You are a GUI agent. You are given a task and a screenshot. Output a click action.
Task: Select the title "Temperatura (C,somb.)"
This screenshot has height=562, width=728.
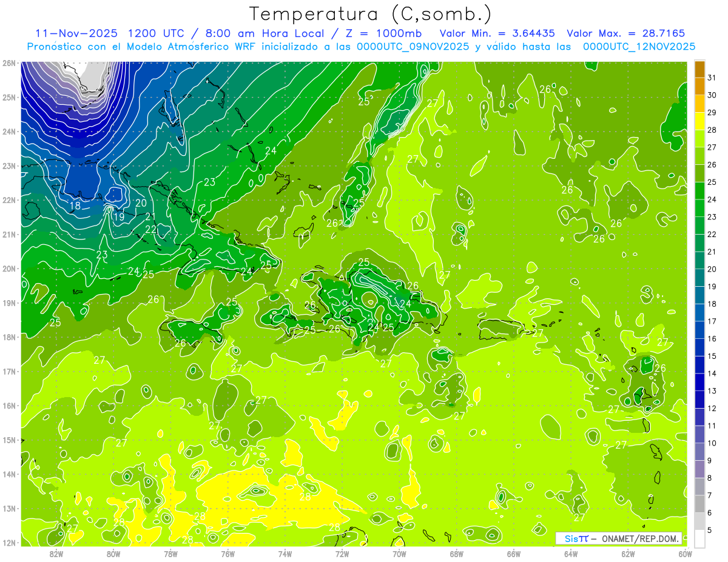pos(370,14)
